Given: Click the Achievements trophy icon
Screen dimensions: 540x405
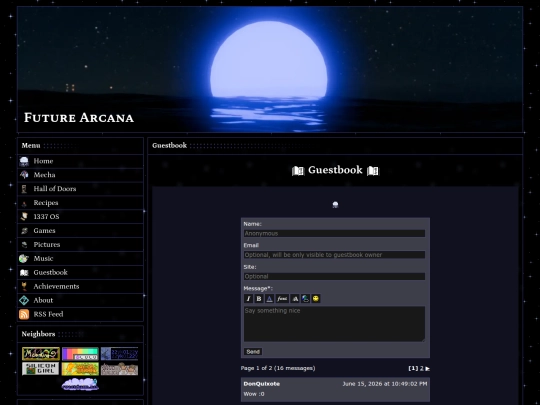Looking at the screenshot, I should (x=24, y=286).
